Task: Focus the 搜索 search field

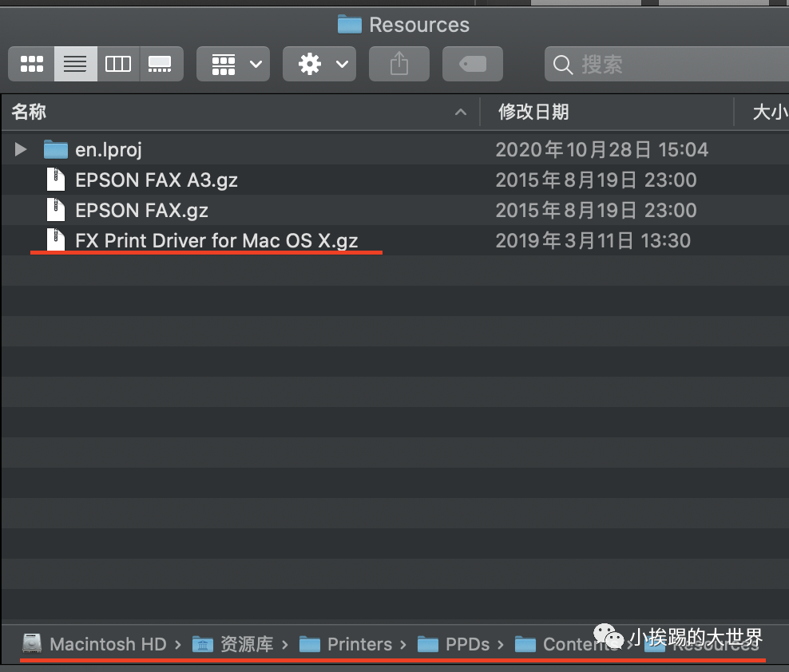Action: tap(667, 64)
